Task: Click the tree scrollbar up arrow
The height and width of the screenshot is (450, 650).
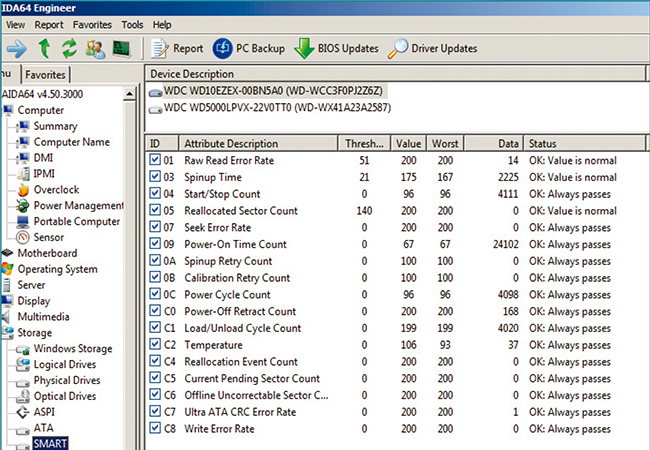Action: (129, 94)
